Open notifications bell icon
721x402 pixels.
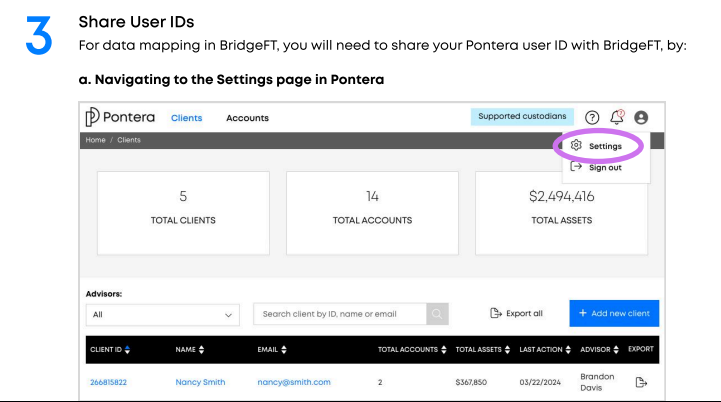click(x=617, y=117)
